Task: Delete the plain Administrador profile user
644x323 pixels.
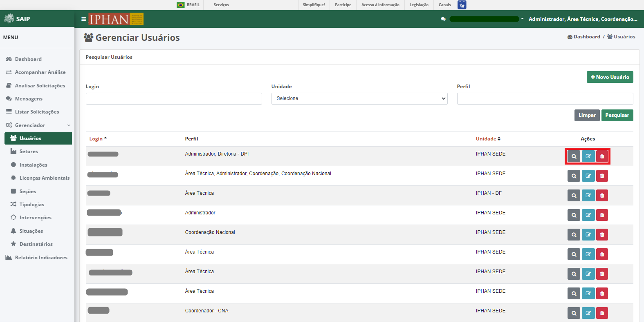Action: pyautogui.click(x=602, y=215)
